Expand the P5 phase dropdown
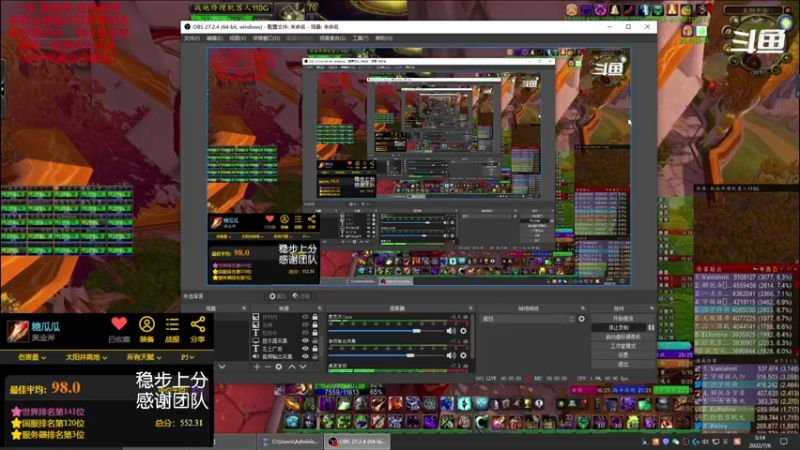Image resolution: width=800 pixels, height=450 pixels. click(187, 357)
